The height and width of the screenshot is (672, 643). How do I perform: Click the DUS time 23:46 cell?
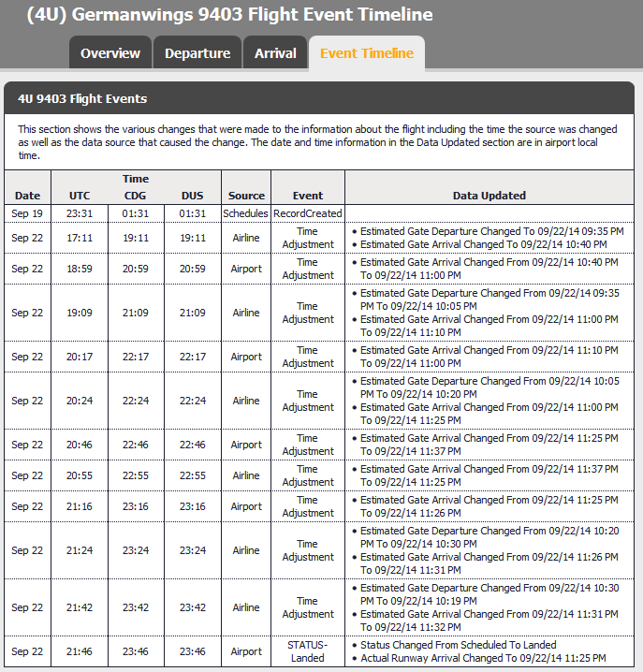192,651
